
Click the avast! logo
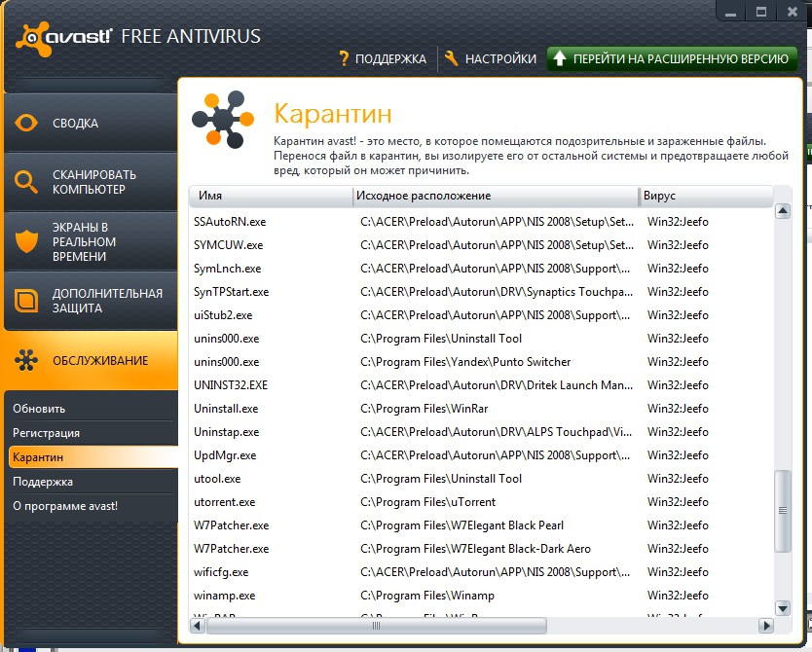point(63,37)
